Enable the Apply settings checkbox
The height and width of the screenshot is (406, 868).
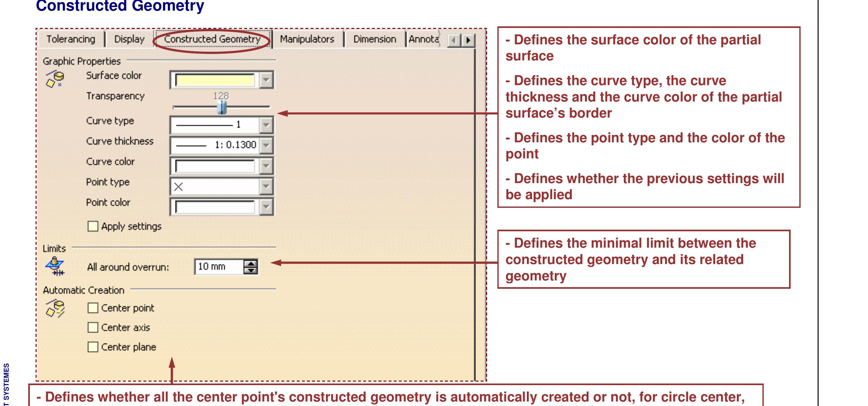pos(92,227)
